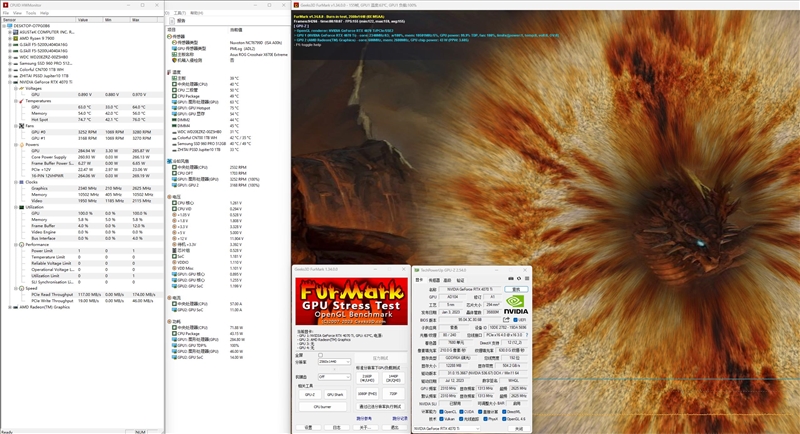Click the GPU-Z tool button in FurMark
This screenshot has height=434, width=800.
(310, 395)
